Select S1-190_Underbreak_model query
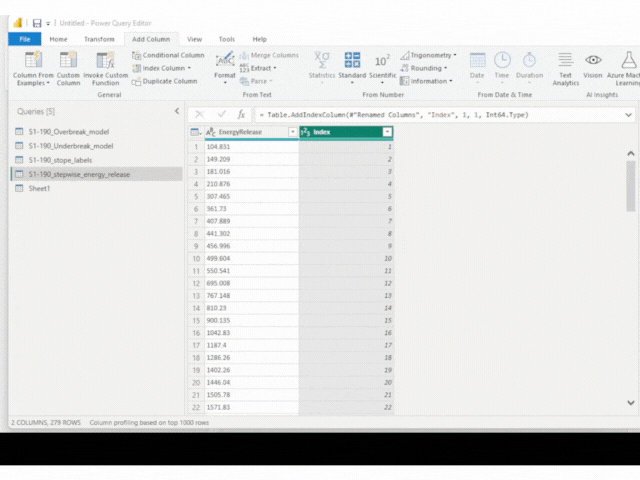Viewport: 640px width, 480px height. pos(97,146)
